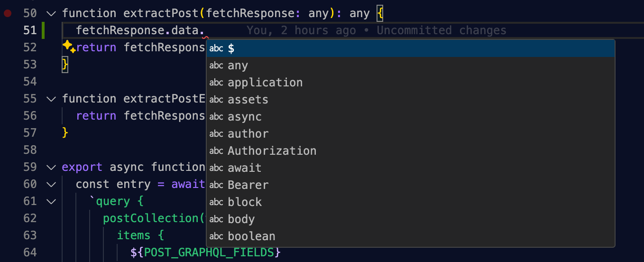Viewport: 644px width, 262px height.
Task: Collapse the extractPost function fold arrow
Action: (51, 13)
